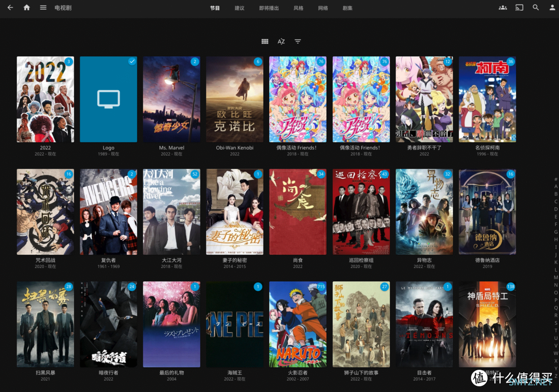Jump to letter M in alphabet picker
The width and height of the screenshot is (559, 392).
pos(555,277)
